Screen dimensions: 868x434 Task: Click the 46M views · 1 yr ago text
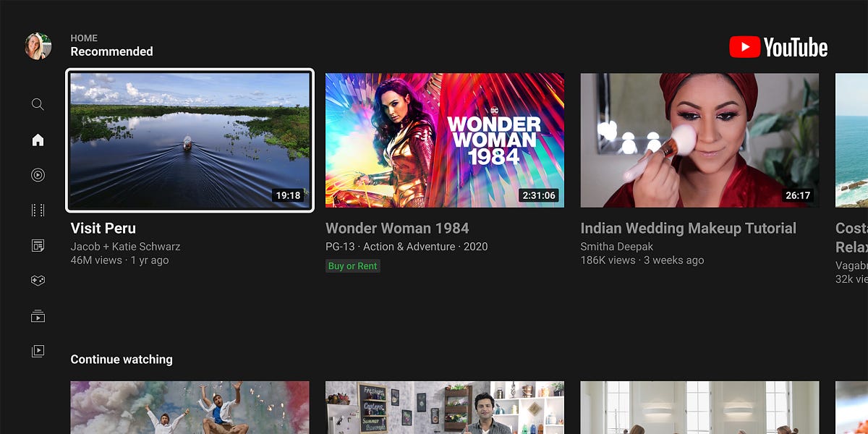(x=119, y=260)
